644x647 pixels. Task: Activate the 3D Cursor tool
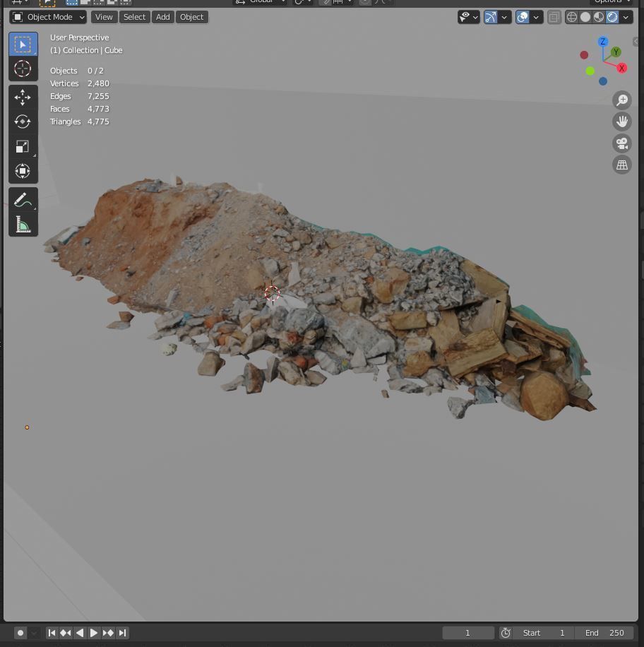23,69
